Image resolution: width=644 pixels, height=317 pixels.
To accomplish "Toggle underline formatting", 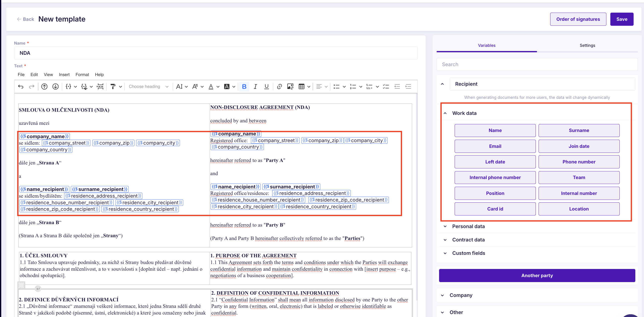I will 267,87.
